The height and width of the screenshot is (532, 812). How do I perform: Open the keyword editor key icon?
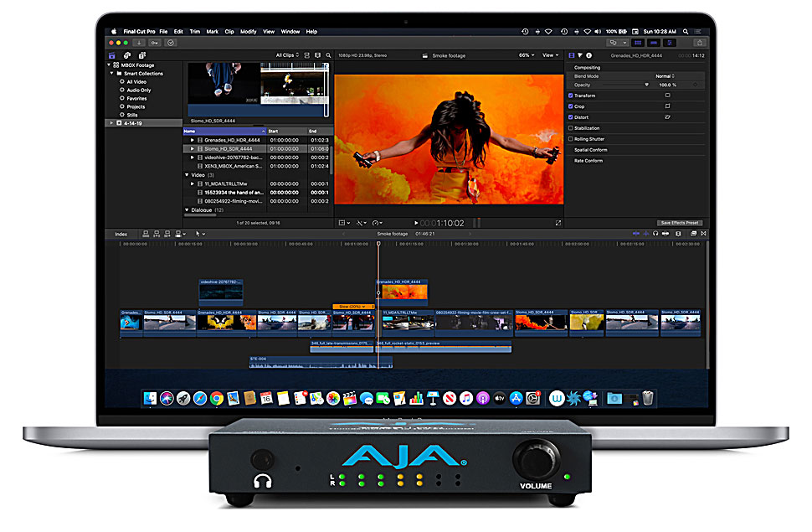pos(156,43)
